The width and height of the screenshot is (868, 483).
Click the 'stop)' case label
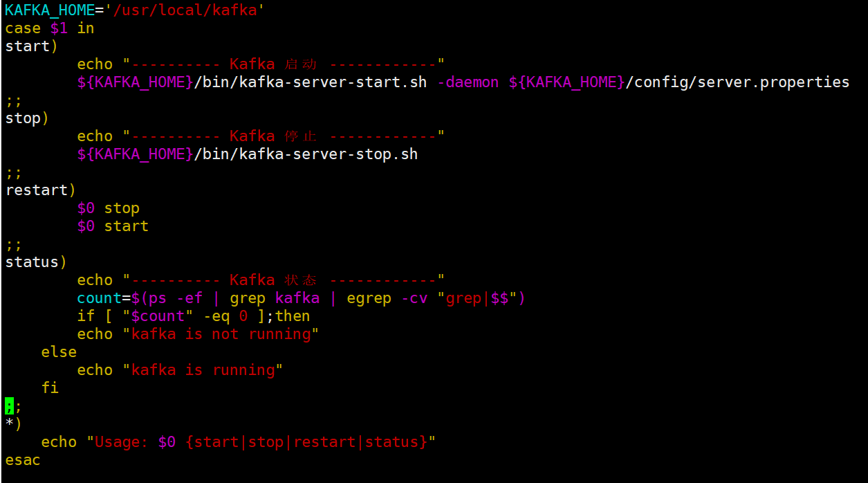point(27,118)
